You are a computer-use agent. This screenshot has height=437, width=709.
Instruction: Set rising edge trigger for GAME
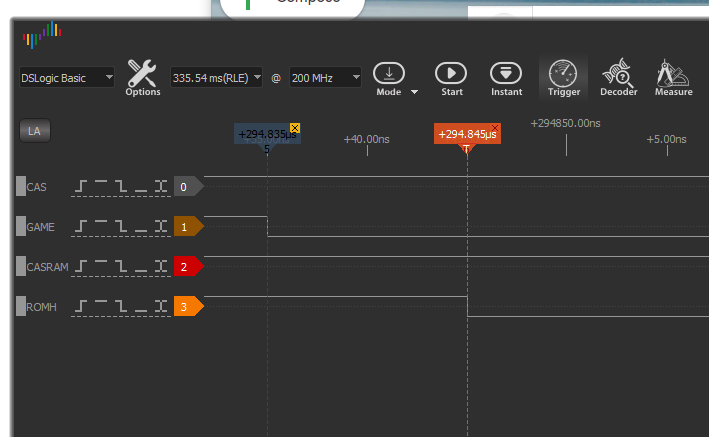(81, 226)
